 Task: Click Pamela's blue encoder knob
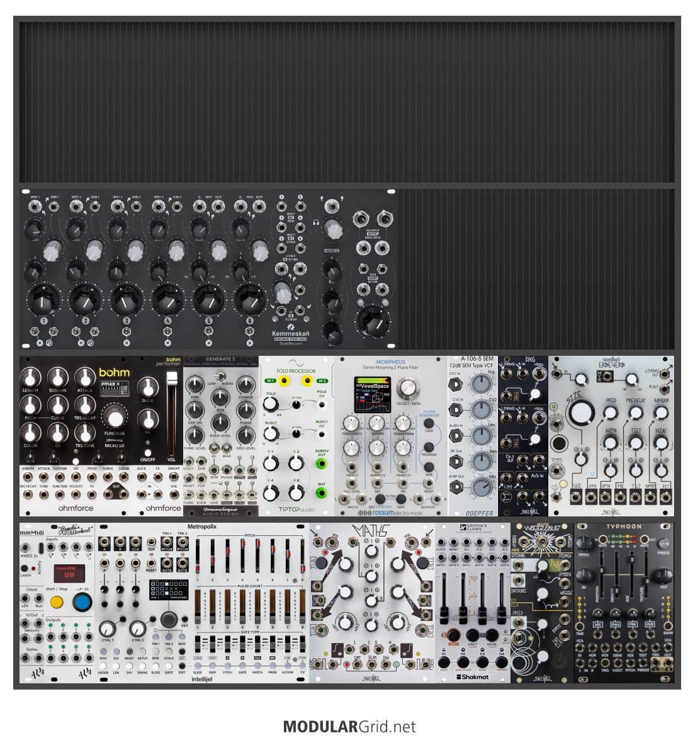[x=82, y=602]
